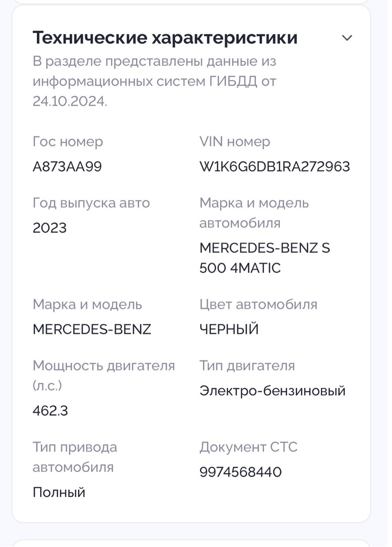Screen dimensions: 392x547
Task: Tap the Документ СТС label
Action: pyautogui.click(x=249, y=447)
